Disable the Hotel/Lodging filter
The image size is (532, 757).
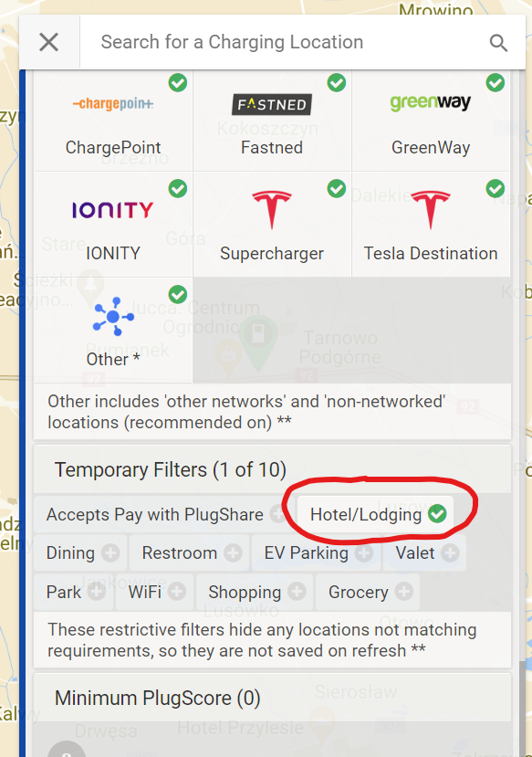click(375, 514)
